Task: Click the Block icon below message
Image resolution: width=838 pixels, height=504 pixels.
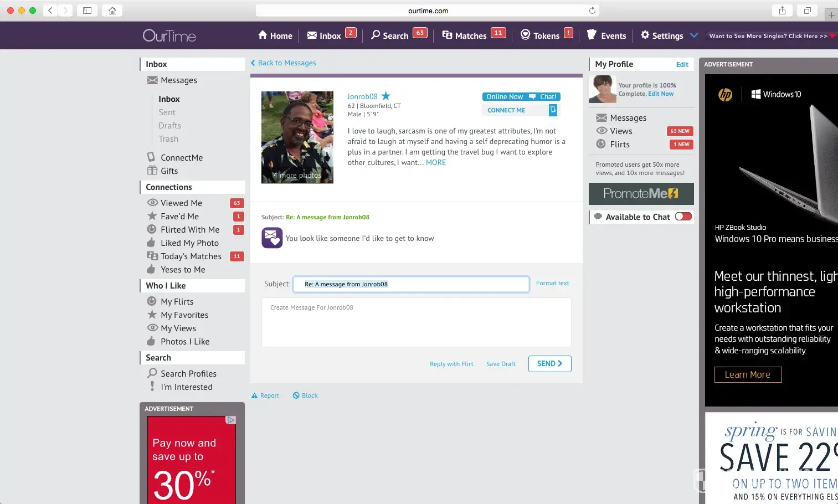Action: click(x=296, y=395)
